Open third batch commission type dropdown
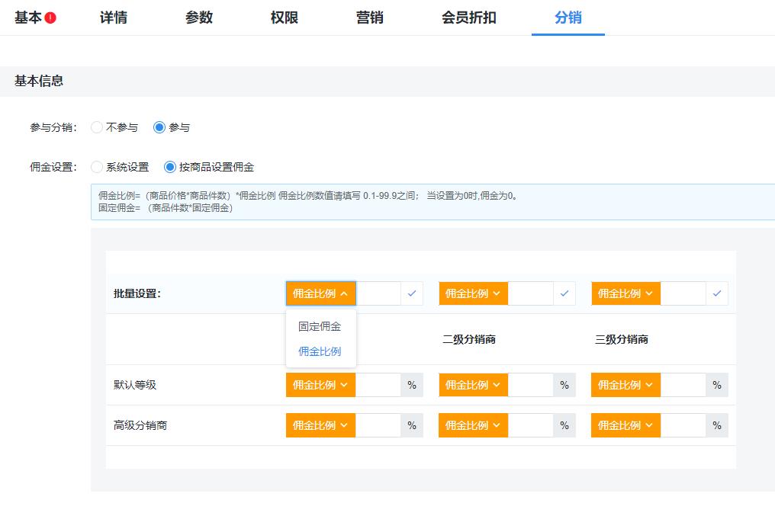 click(625, 293)
